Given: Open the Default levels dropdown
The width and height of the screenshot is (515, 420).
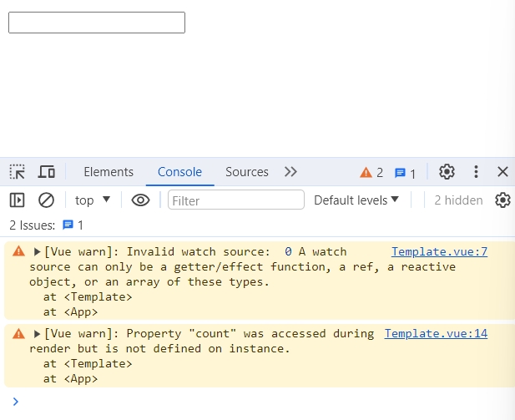Looking at the screenshot, I should click(356, 200).
